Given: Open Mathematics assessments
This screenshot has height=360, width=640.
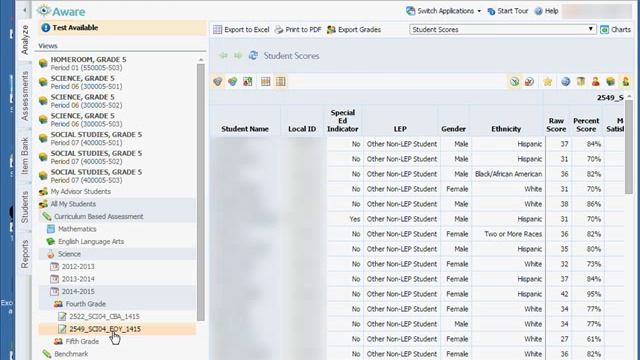Looking at the screenshot, I should click(77, 229).
